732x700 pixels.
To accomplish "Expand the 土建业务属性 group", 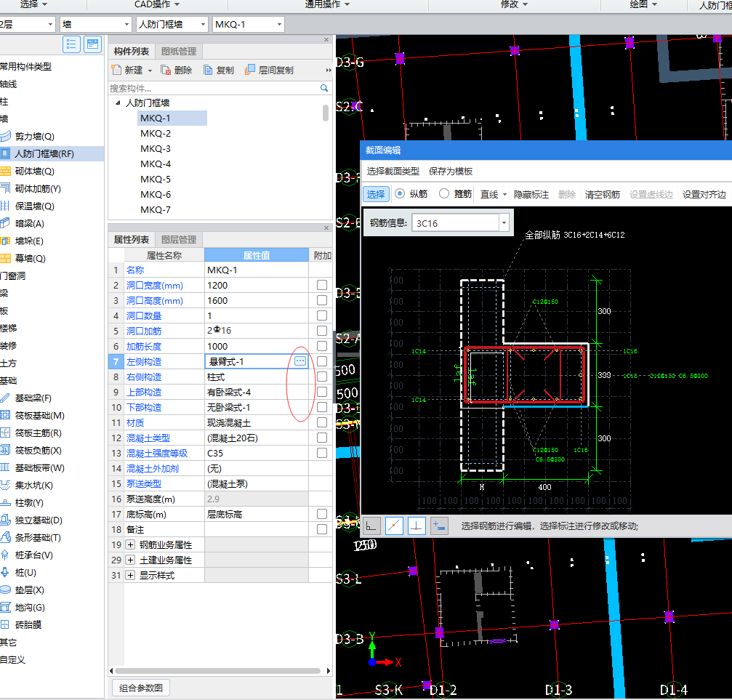I will tap(131, 560).
